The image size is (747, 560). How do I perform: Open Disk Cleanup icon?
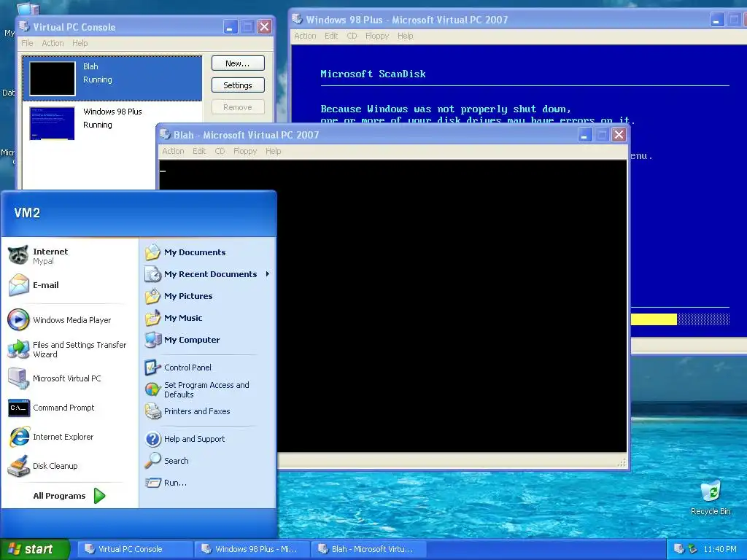click(18, 466)
